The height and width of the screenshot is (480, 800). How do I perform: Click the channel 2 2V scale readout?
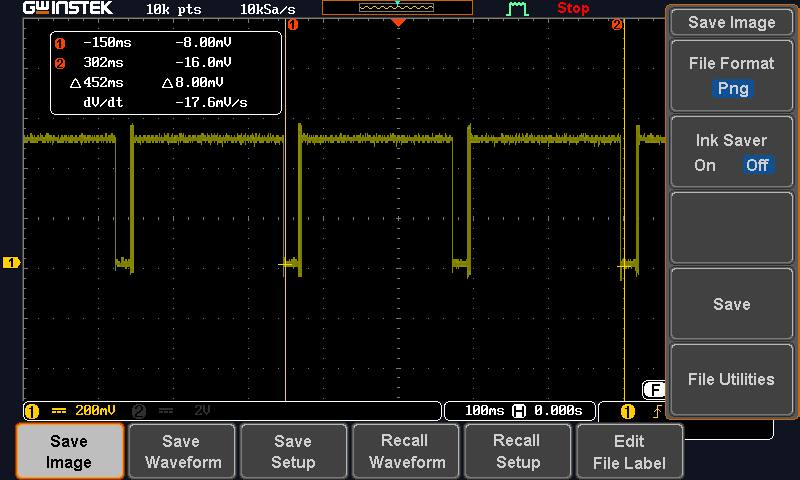click(202, 411)
